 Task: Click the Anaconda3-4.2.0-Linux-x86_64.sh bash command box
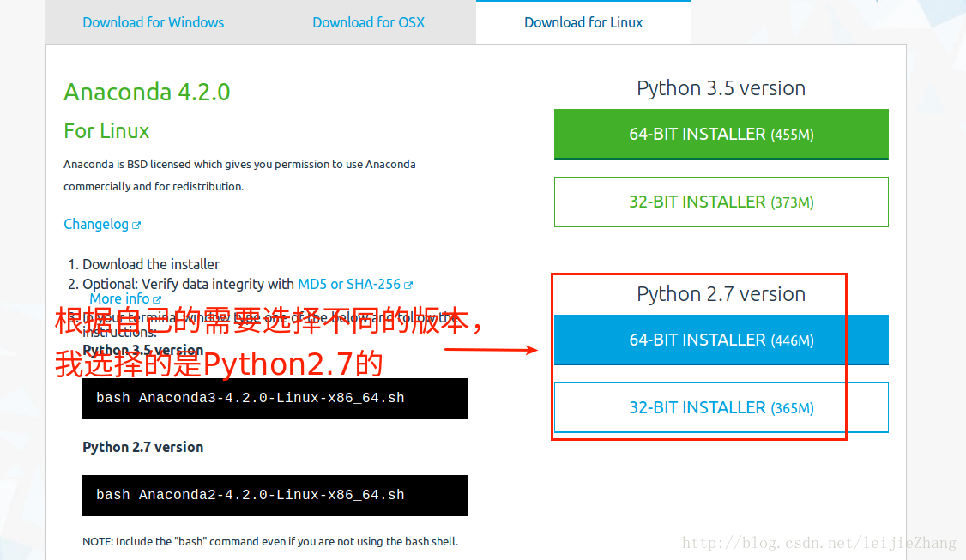[275, 399]
